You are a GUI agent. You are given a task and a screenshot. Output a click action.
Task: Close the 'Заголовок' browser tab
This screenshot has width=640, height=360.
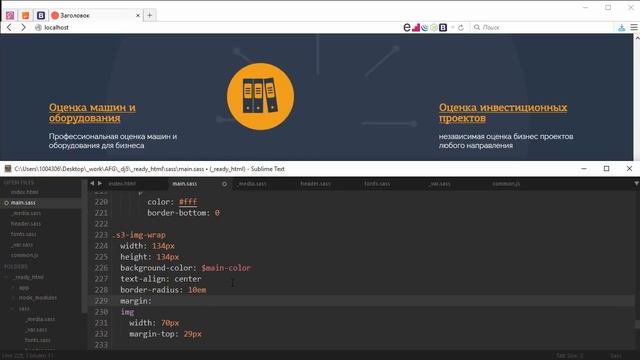point(138,16)
